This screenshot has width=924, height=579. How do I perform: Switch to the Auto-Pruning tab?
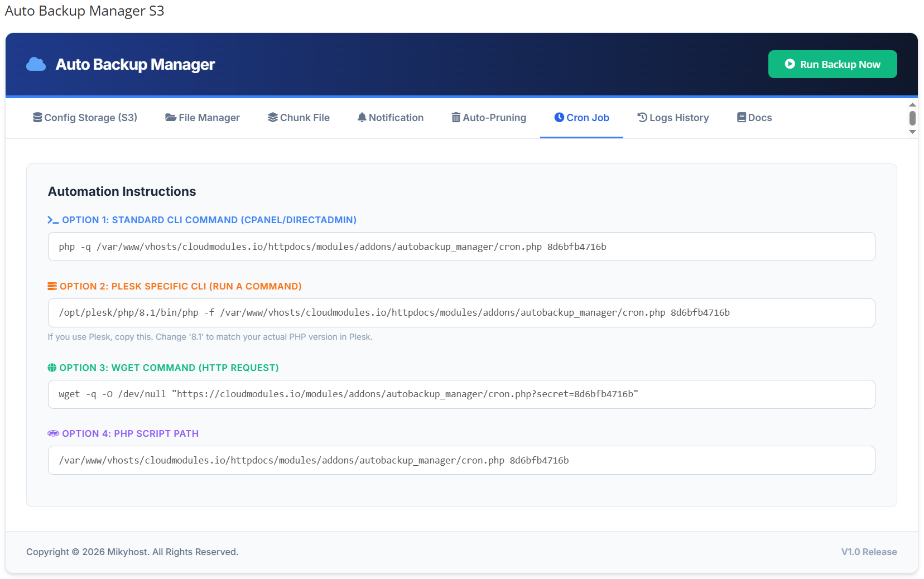tap(488, 118)
